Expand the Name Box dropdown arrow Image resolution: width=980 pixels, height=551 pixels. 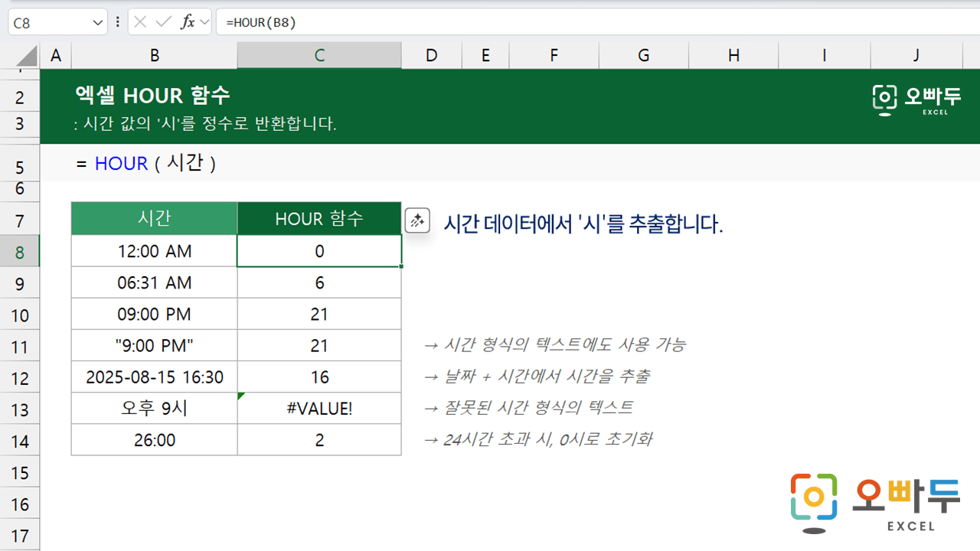[x=98, y=23]
